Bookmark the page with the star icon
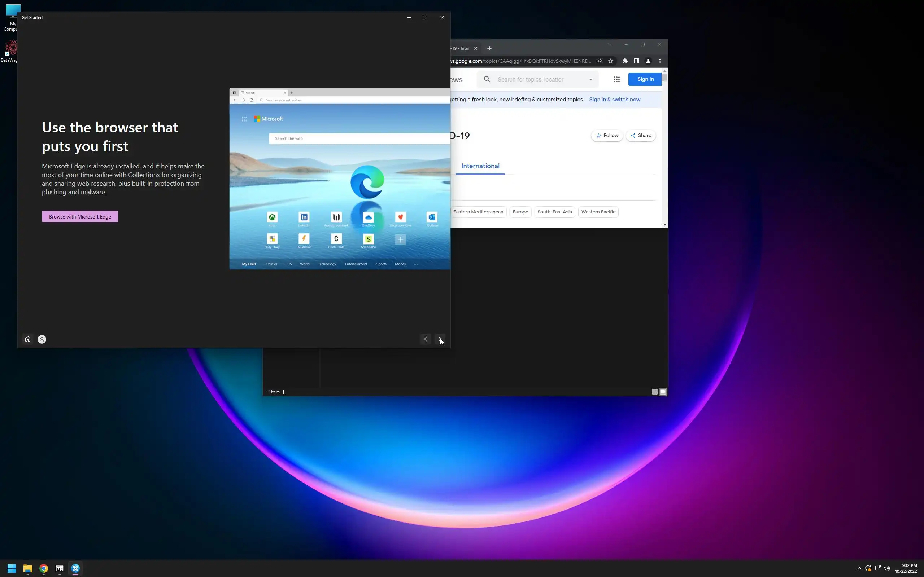 (611, 61)
